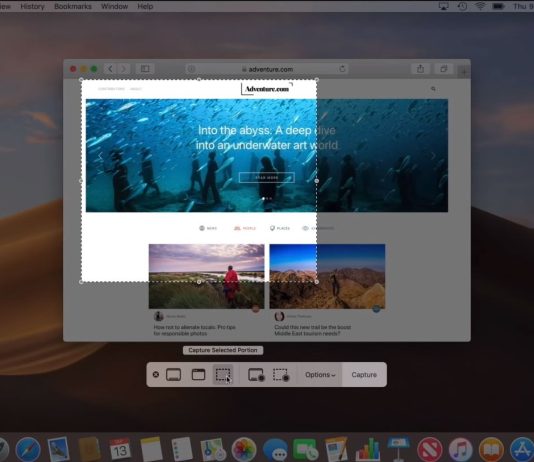Open Keynote from the Dock
The height and width of the screenshot is (462, 534).
(398, 449)
